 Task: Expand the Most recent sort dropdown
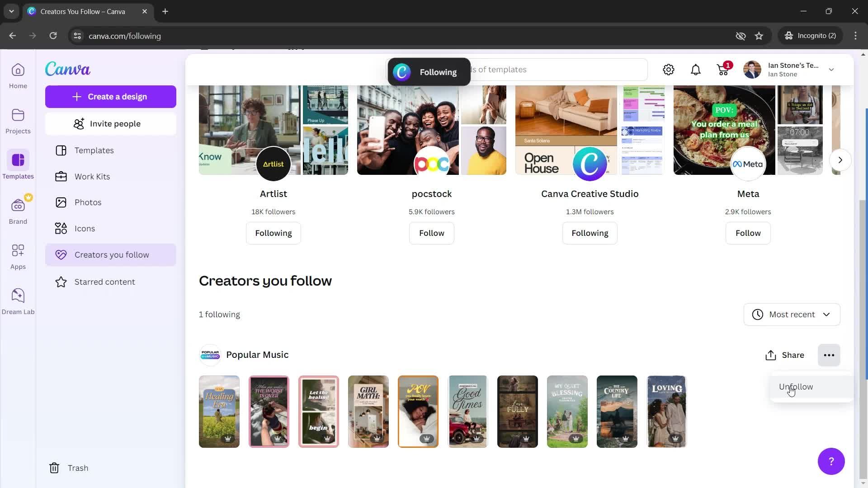point(793,314)
